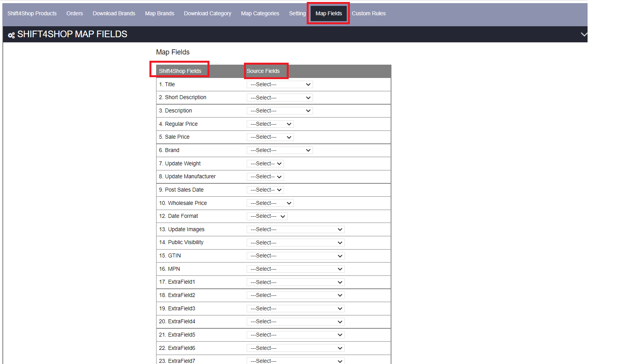Click the '7. Update Weight' label
626x364 pixels.
tap(180, 163)
